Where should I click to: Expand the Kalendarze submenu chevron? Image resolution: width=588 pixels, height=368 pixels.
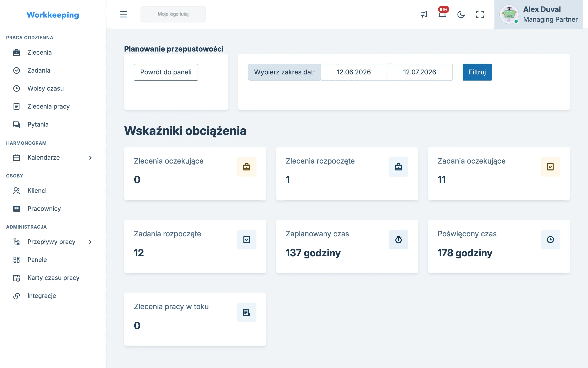coord(90,158)
